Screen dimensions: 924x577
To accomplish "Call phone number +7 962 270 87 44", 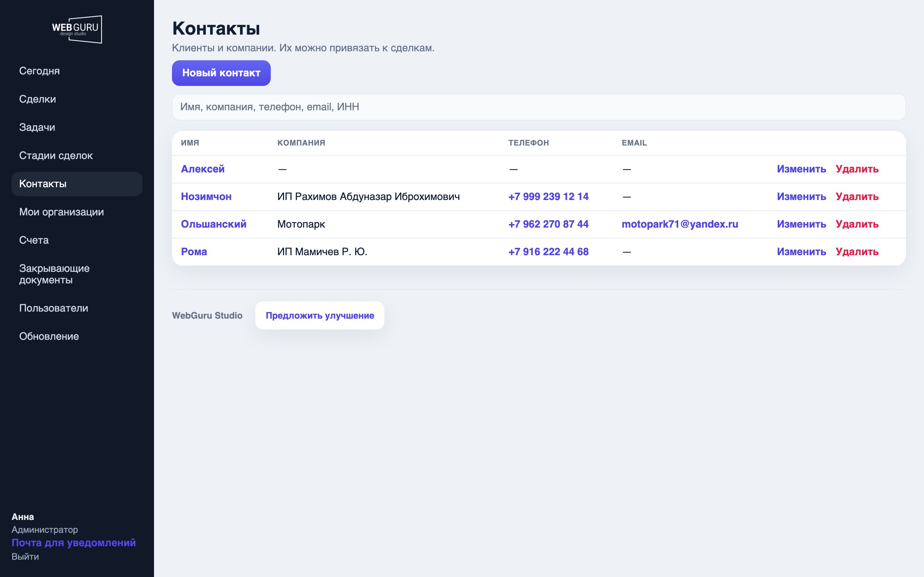I will point(548,224).
